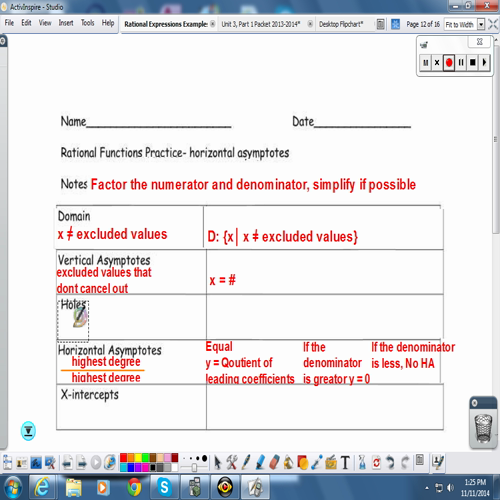Pause the screen recording
This screenshot has width=500, height=500.
click(x=461, y=62)
